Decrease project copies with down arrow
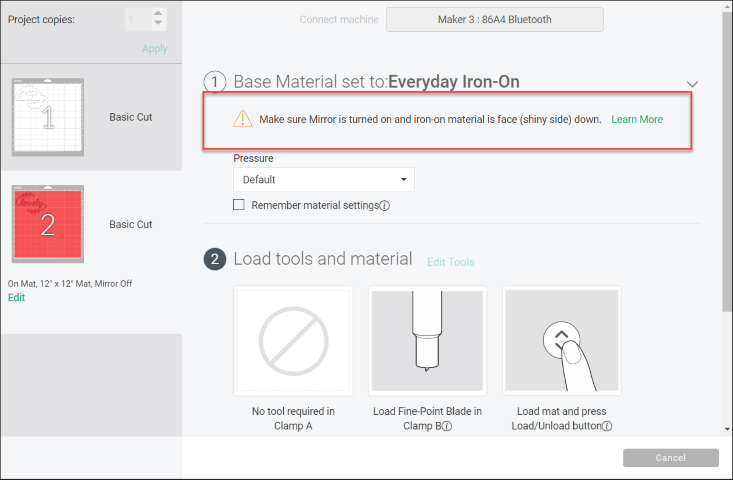Viewport: 733px width, 480px height. coord(158,25)
